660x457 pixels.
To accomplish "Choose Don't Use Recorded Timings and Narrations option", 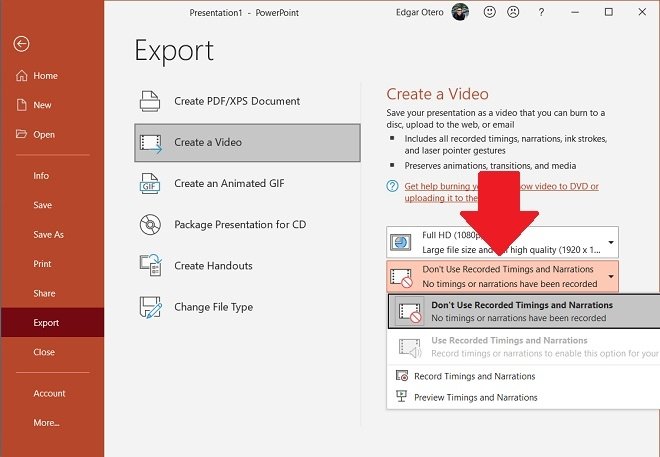I will [524, 311].
